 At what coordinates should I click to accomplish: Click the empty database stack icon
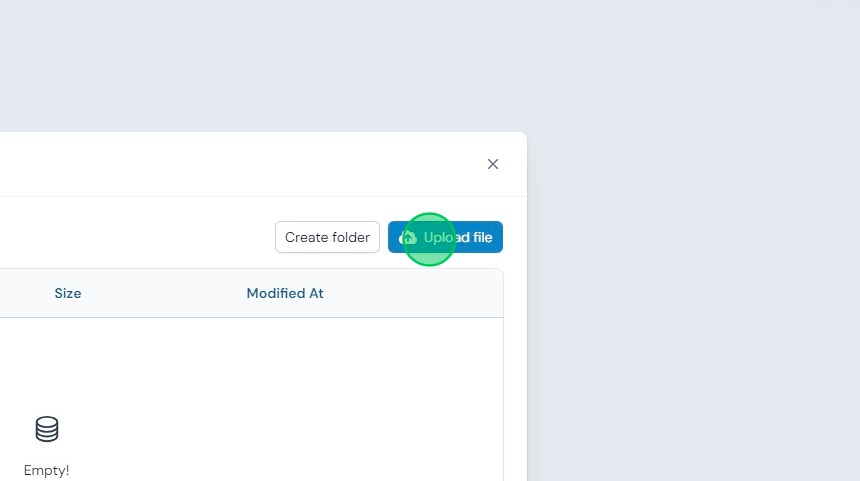[47, 429]
